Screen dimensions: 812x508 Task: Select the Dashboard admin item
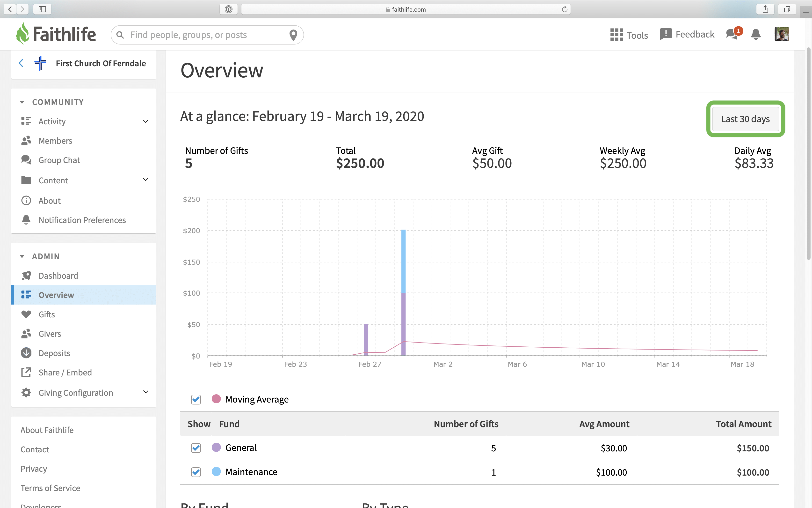coord(84,276)
